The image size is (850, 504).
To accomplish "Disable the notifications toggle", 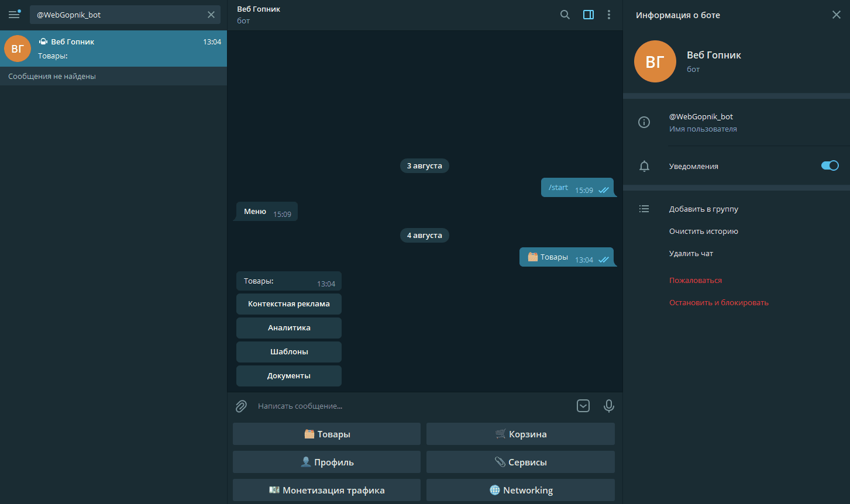I will (x=830, y=165).
